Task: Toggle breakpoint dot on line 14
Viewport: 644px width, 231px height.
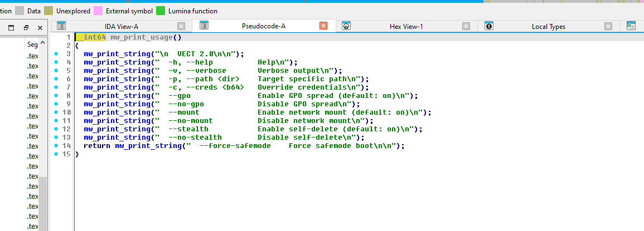Action: click(x=56, y=146)
